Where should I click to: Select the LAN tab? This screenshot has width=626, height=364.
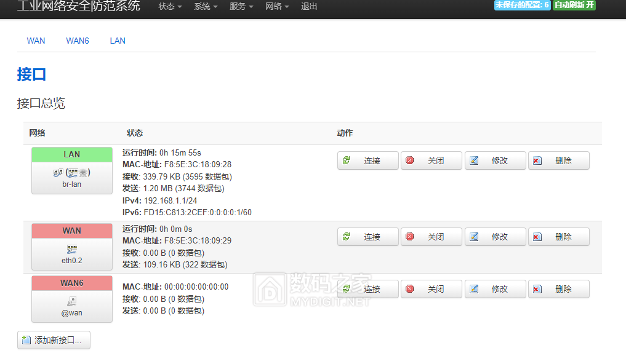point(118,41)
